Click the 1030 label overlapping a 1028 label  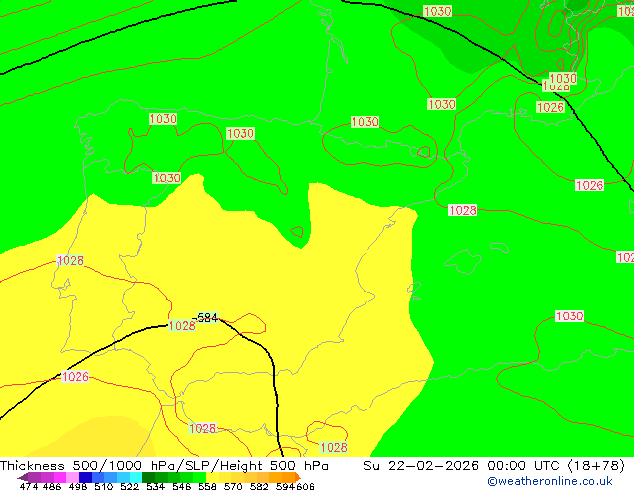pyautogui.click(x=563, y=78)
